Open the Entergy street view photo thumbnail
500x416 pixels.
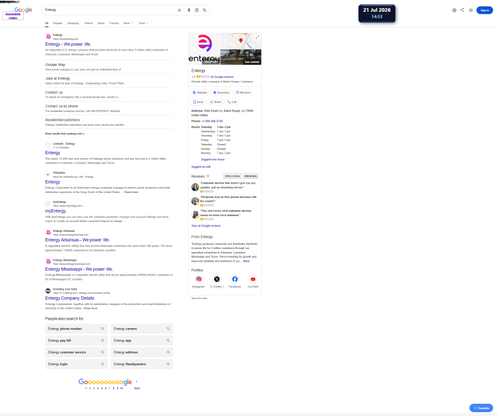(x=241, y=57)
